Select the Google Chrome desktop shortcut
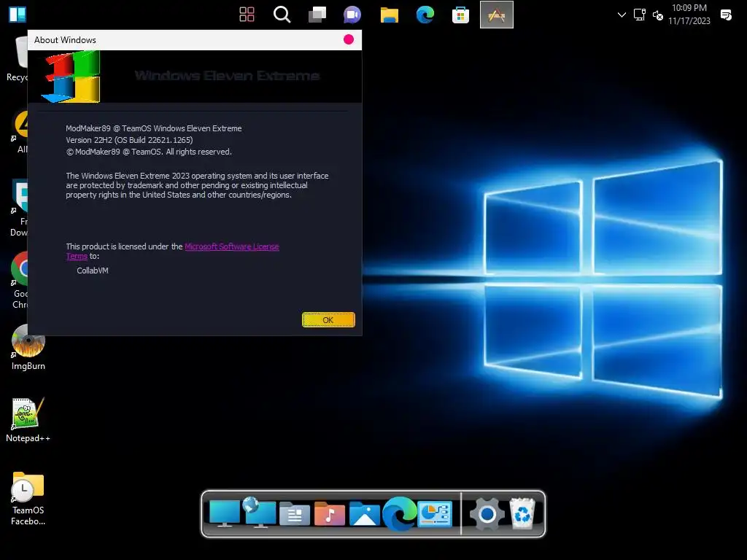 [20, 281]
